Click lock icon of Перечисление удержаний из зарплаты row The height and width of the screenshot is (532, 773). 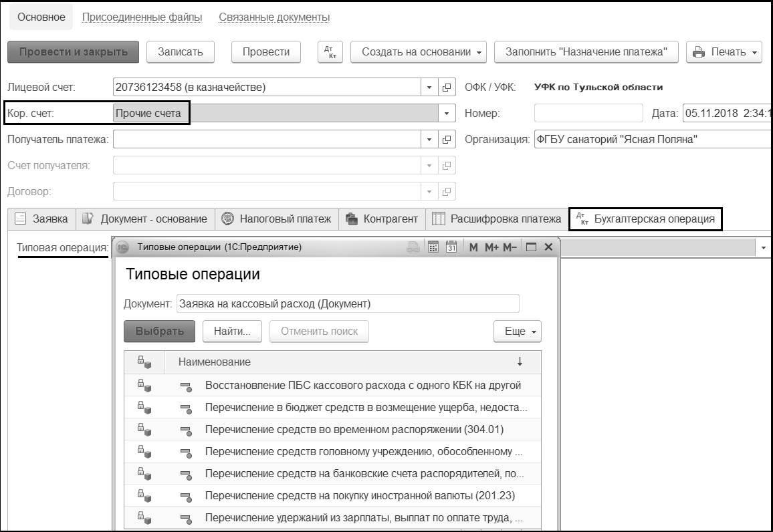click(x=144, y=518)
